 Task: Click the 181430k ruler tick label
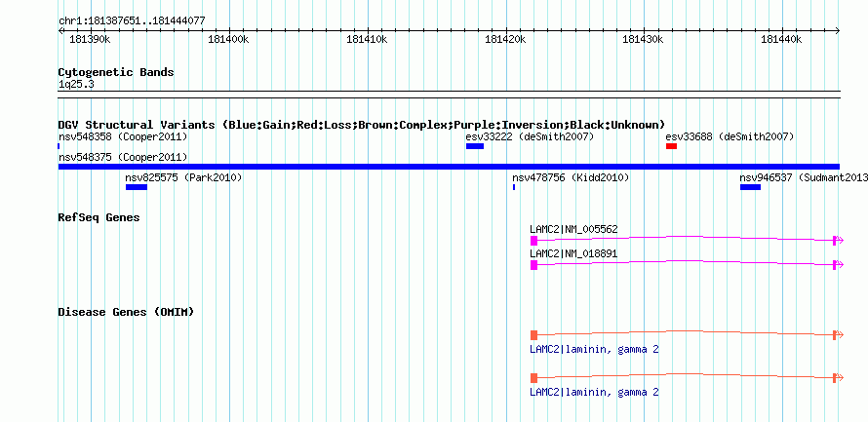[644, 39]
